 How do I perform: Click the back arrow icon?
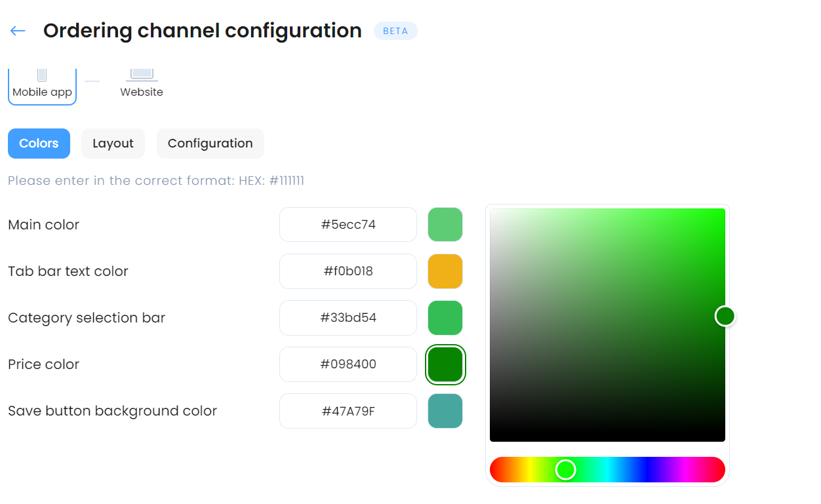point(18,31)
